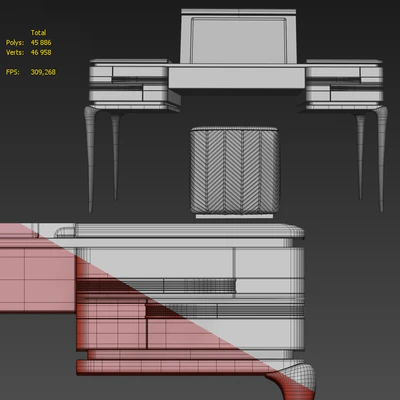Select the left drawer cabinet of the vanity
The image size is (400, 400).
click(x=133, y=85)
